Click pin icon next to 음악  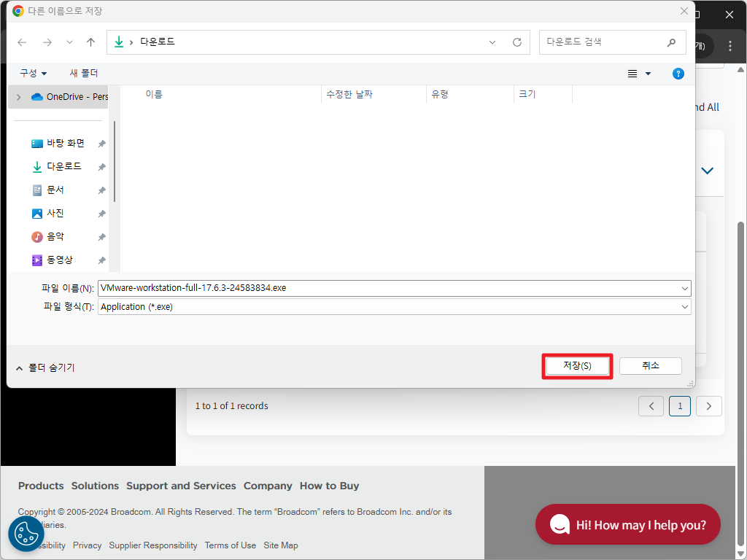pyautogui.click(x=101, y=237)
